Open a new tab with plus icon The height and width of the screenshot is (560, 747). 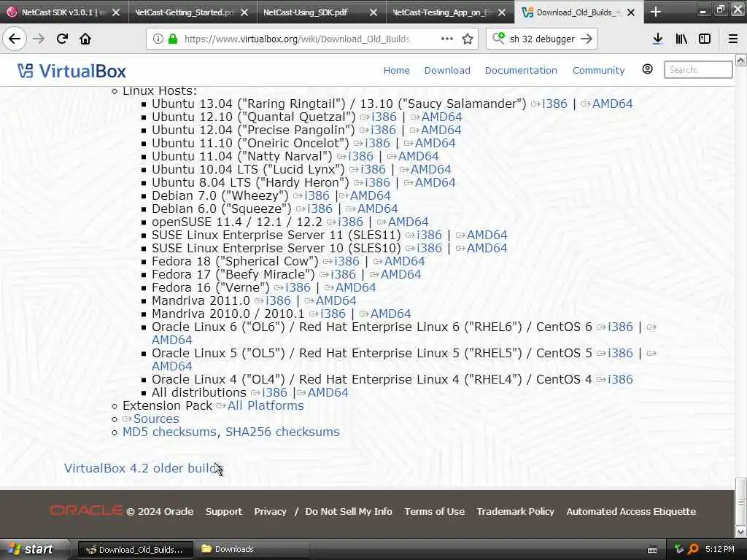pos(656,12)
